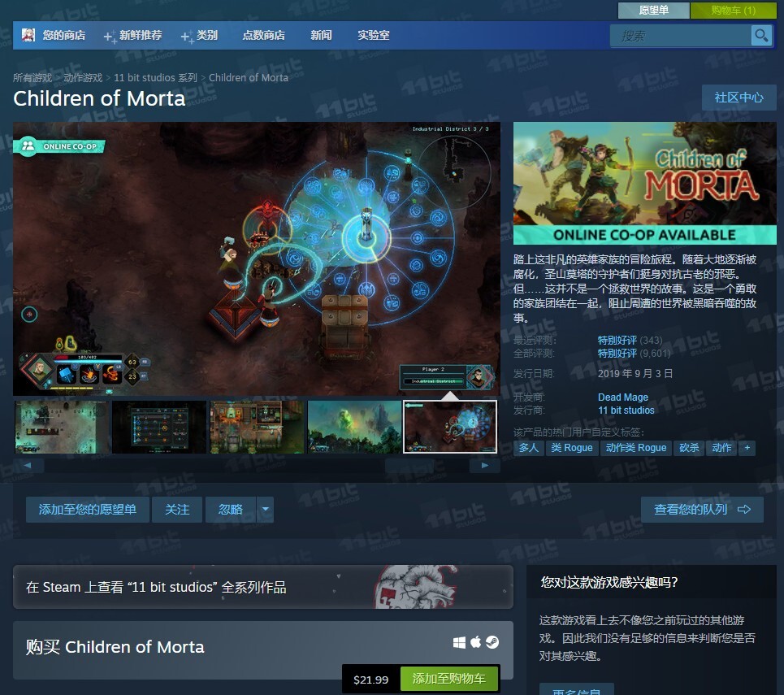
Task: Click the 动作游戏 breadcrumb
Action: (x=83, y=78)
